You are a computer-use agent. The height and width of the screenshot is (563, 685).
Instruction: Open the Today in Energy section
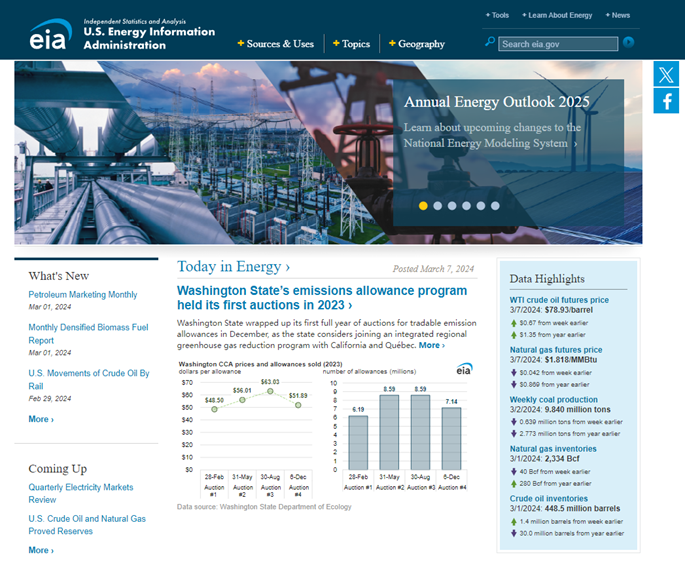[x=234, y=267]
